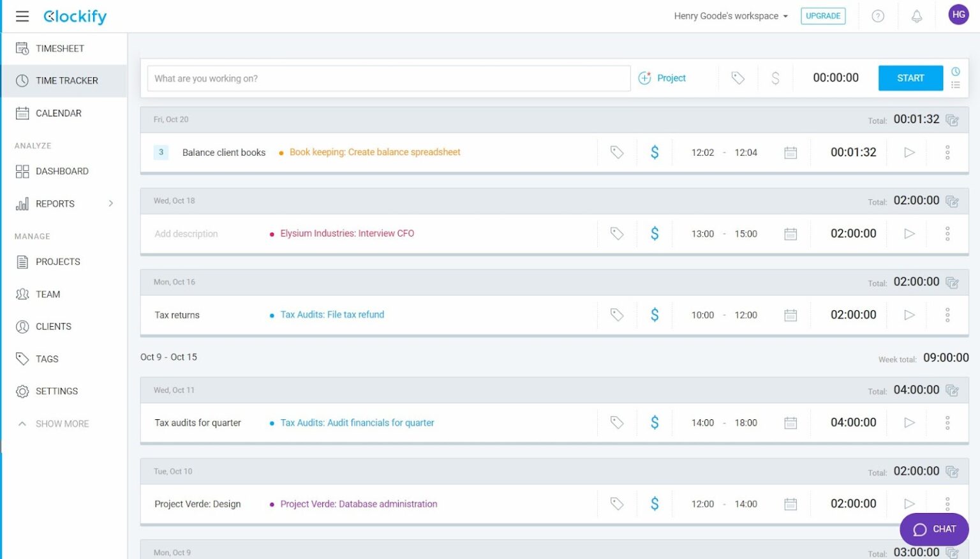Viewport: 980px width, 559px height.
Task: Restart timer for Balance client books entry
Action: pyautogui.click(x=908, y=152)
